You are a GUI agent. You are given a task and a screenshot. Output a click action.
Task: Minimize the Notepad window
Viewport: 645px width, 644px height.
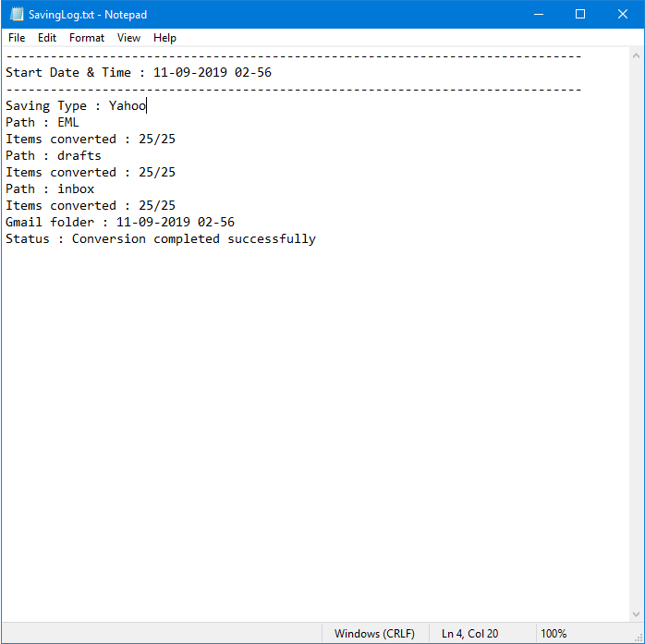[x=539, y=15]
